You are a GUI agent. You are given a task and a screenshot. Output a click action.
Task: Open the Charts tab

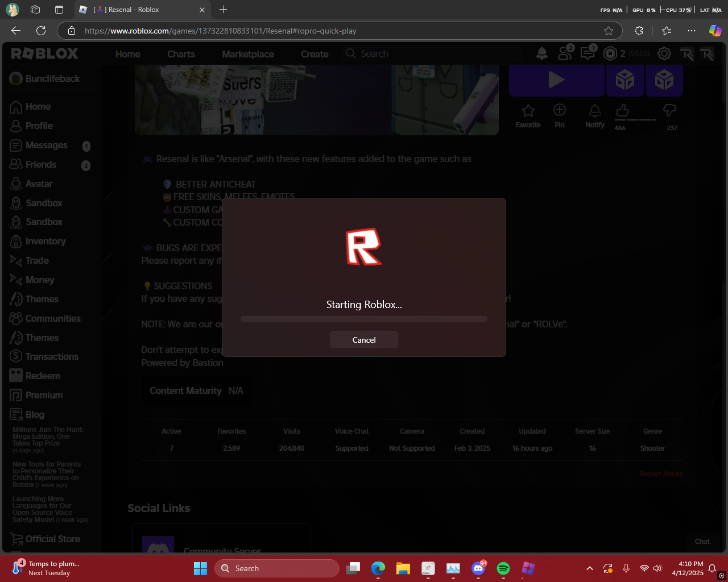pos(181,54)
